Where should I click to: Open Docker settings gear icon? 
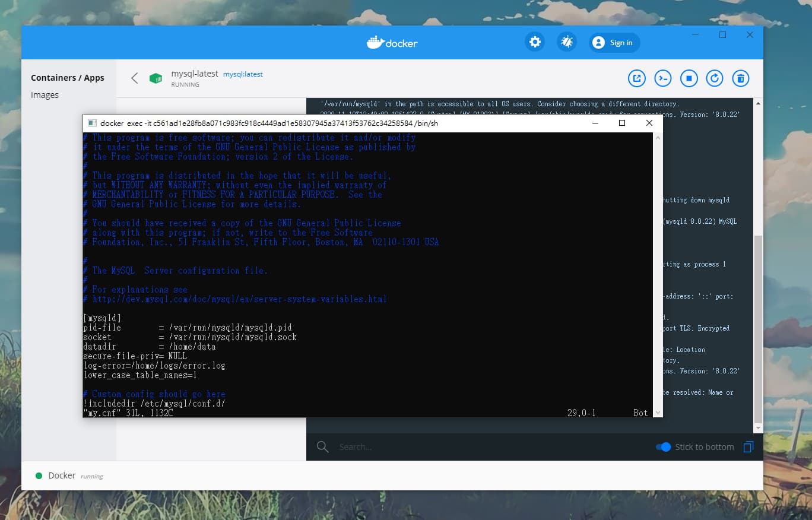tap(535, 42)
